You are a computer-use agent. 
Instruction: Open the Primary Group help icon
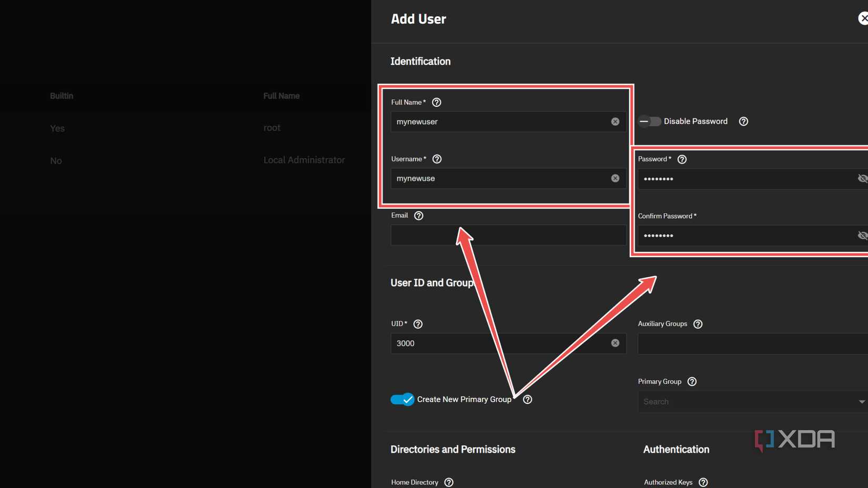[x=692, y=382]
